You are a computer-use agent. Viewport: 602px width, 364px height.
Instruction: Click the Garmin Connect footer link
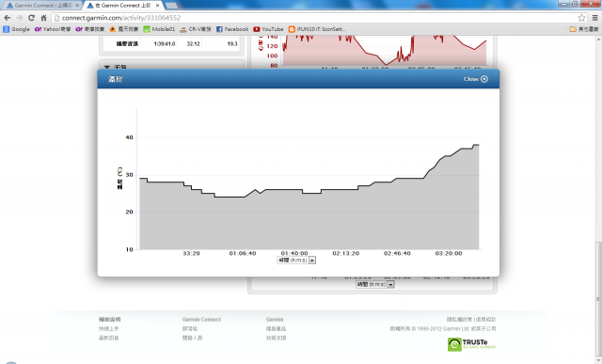click(201, 320)
